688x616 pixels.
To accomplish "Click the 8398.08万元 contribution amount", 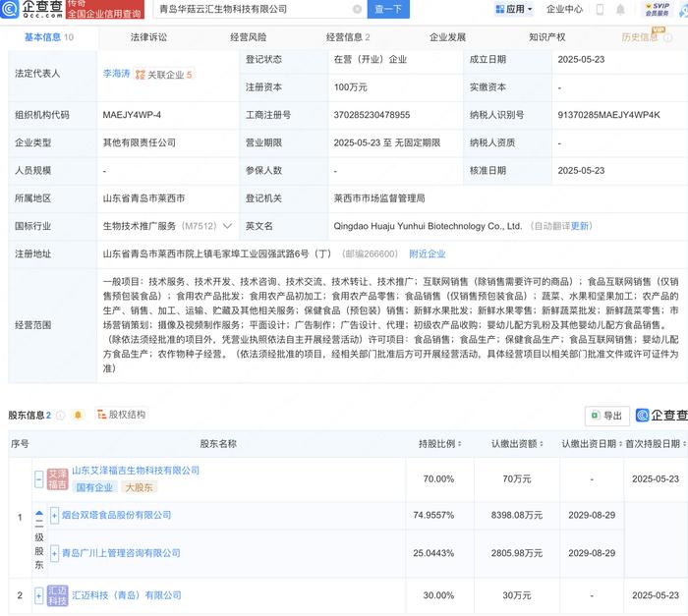I will click(x=517, y=515).
